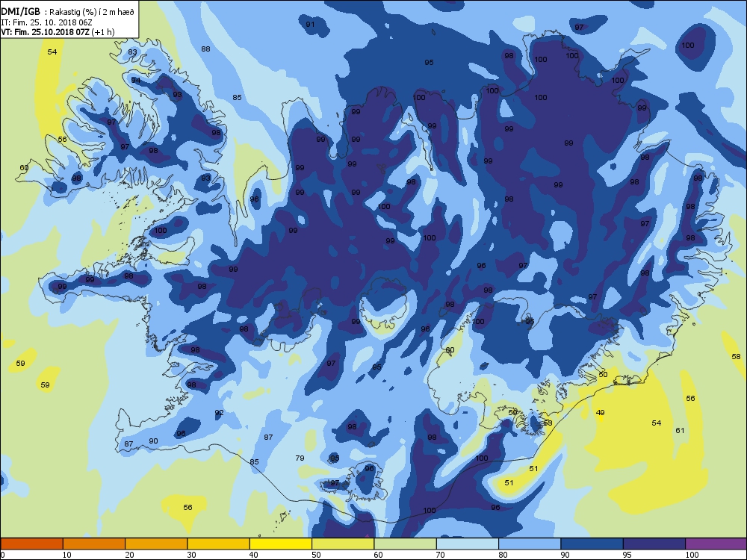Click legend tick label 20
Viewport: 747px width, 560px height.
coord(129,555)
